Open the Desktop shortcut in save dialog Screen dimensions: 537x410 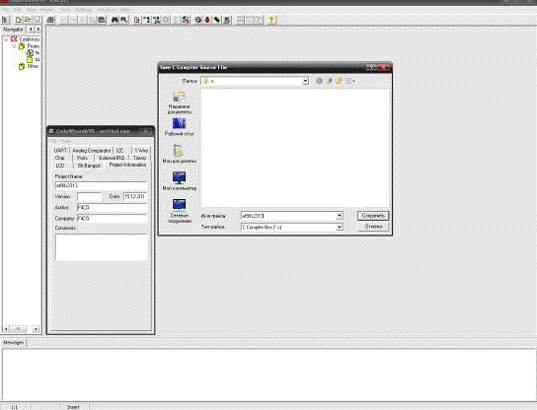pyautogui.click(x=179, y=127)
